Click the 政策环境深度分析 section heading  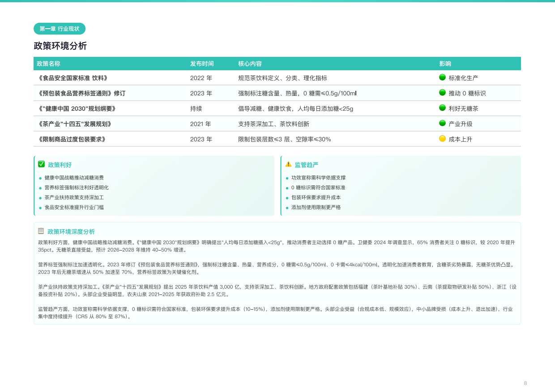[x=71, y=231]
